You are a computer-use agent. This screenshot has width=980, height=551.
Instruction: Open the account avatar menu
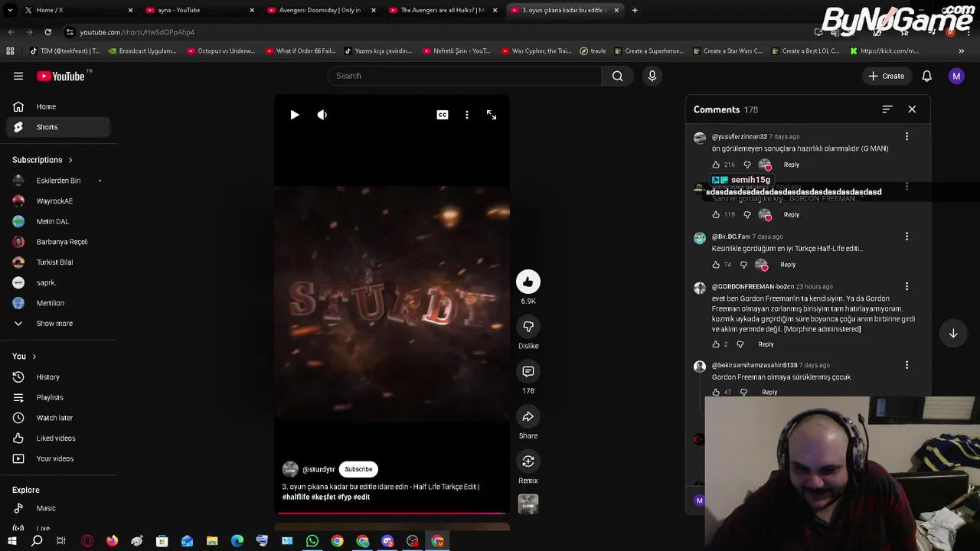[956, 76]
